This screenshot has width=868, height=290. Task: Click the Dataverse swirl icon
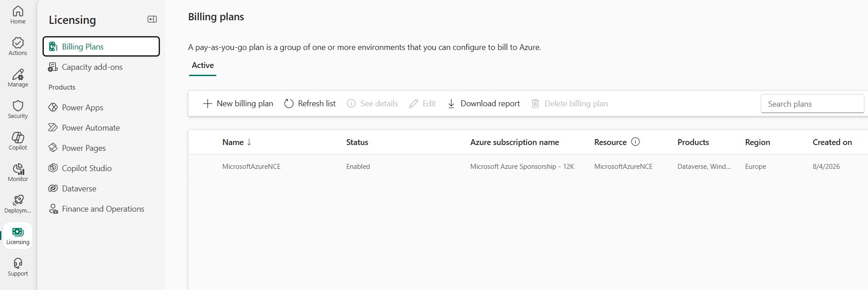tap(53, 188)
